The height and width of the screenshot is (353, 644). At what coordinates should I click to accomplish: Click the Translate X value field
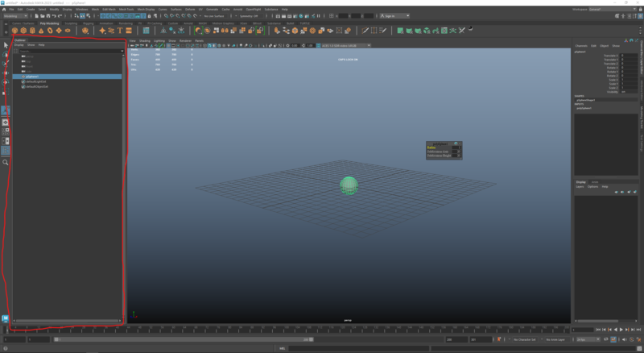(627, 55)
